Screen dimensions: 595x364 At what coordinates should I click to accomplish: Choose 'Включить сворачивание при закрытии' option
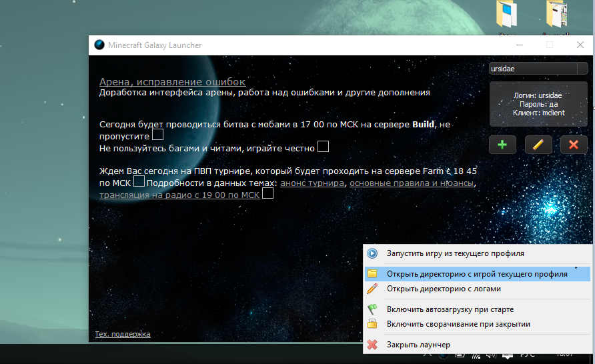coord(478,324)
